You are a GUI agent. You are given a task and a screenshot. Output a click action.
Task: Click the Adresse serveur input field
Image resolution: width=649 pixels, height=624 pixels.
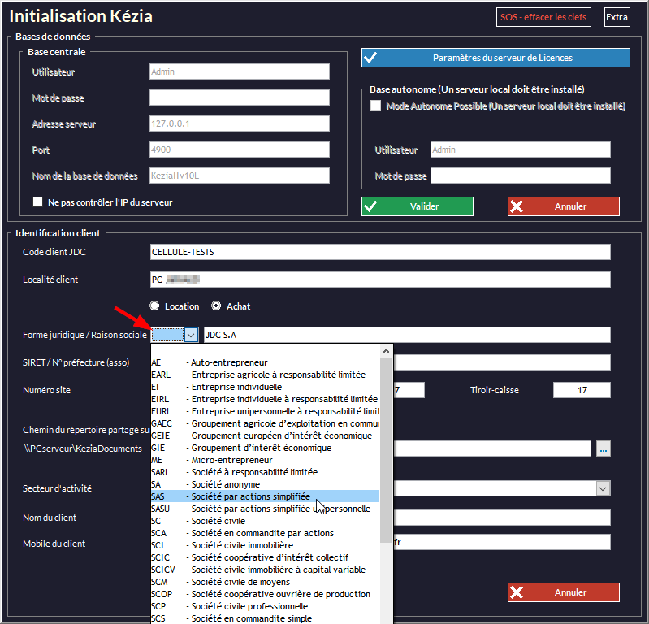[239, 124]
